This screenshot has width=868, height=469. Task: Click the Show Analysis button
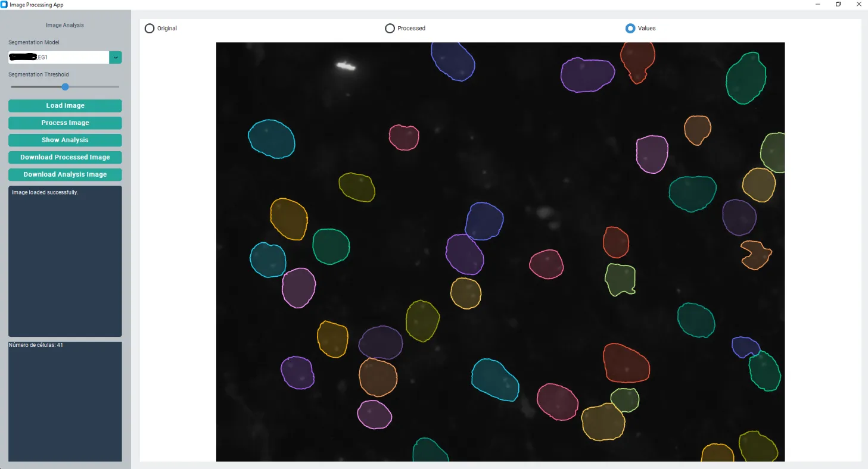pos(65,140)
